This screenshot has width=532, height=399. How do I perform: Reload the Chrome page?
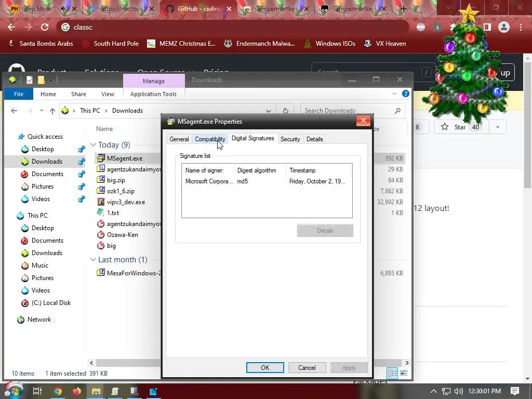tap(45, 27)
